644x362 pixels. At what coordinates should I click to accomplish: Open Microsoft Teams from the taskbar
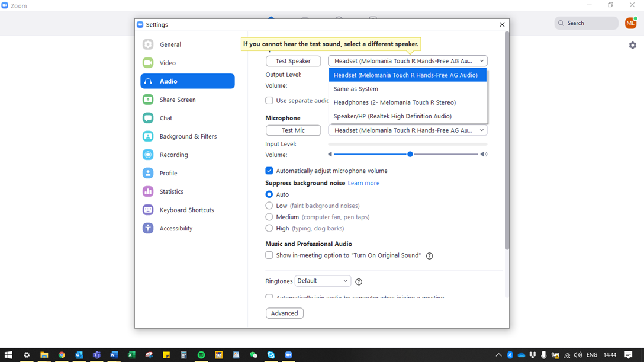[96, 355]
